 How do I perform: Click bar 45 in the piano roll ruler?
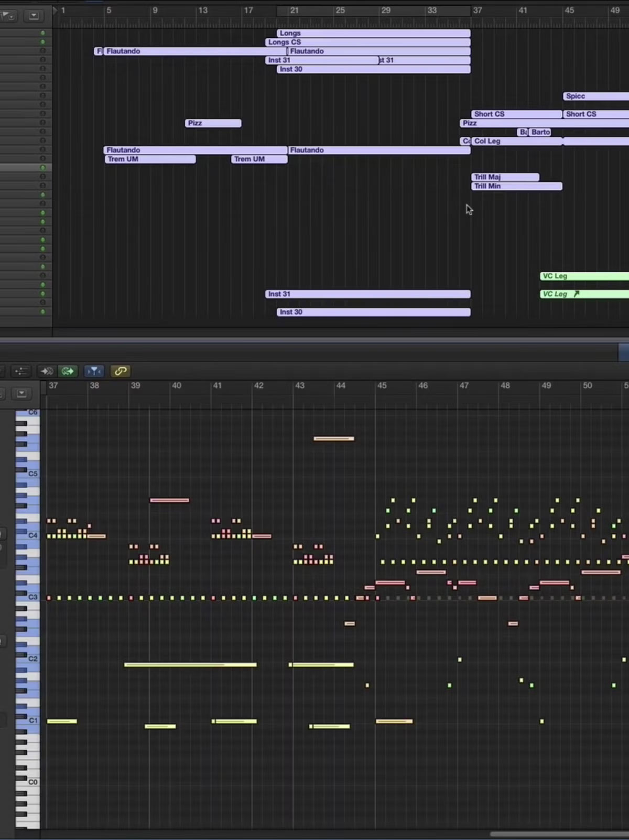point(382,385)
